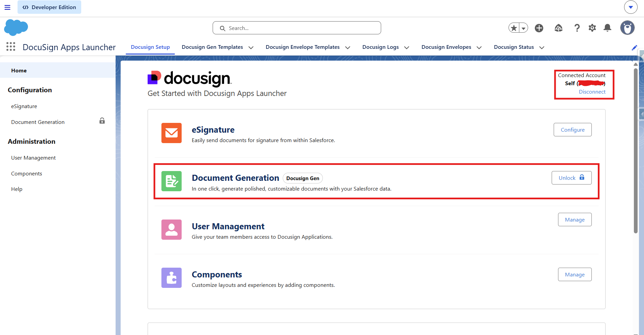The width and height of the screenshot is (644, 335).
Task: Click Manage for User Management
Action: pyautogui.click(x=575, y=220)
